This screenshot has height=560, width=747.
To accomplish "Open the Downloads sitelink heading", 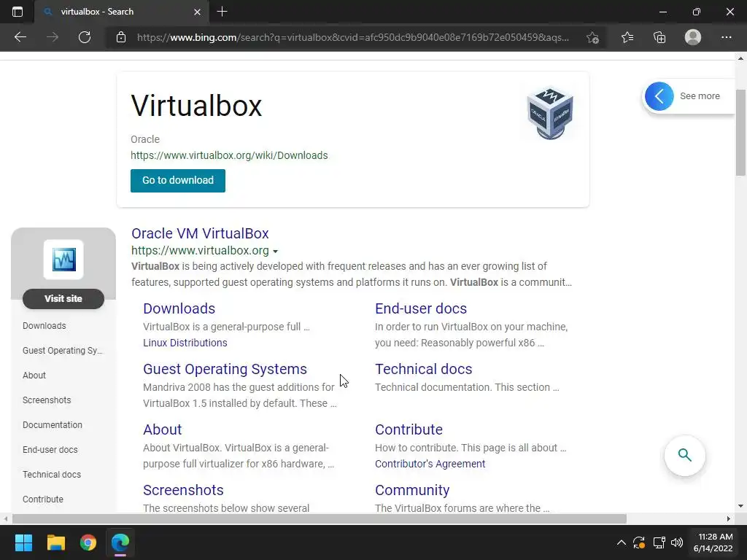I will coord(179,308).
